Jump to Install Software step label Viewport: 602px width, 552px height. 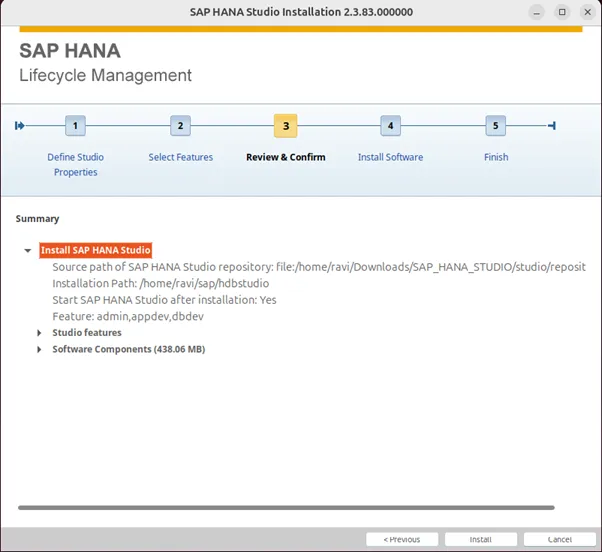point(390,157)
